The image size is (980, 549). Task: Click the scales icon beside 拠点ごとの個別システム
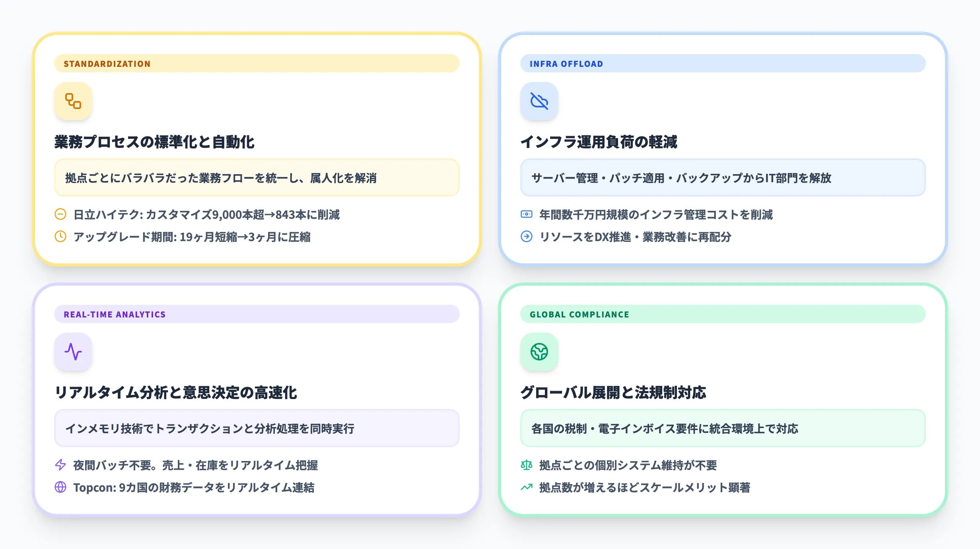(x=526, y=465)
